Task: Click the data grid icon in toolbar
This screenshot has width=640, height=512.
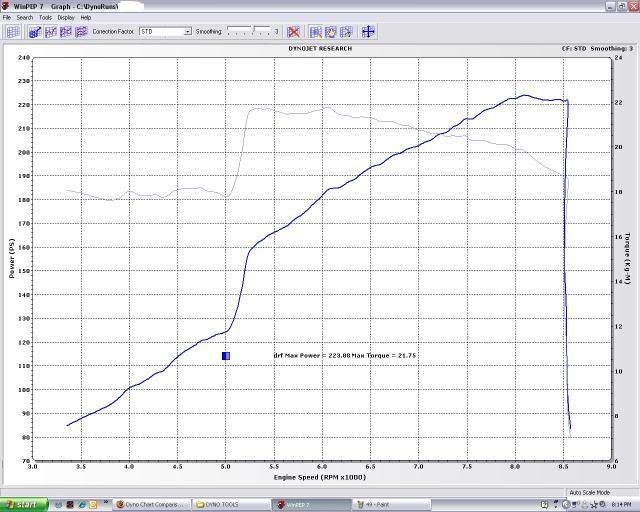Action: [x=13, y=32]
